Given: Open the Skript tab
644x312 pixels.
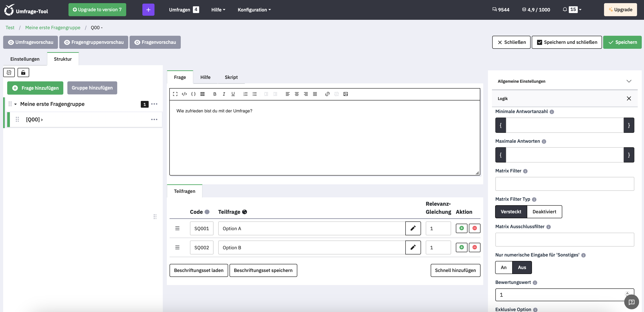Looking at the screenshot, I should 231,77.
